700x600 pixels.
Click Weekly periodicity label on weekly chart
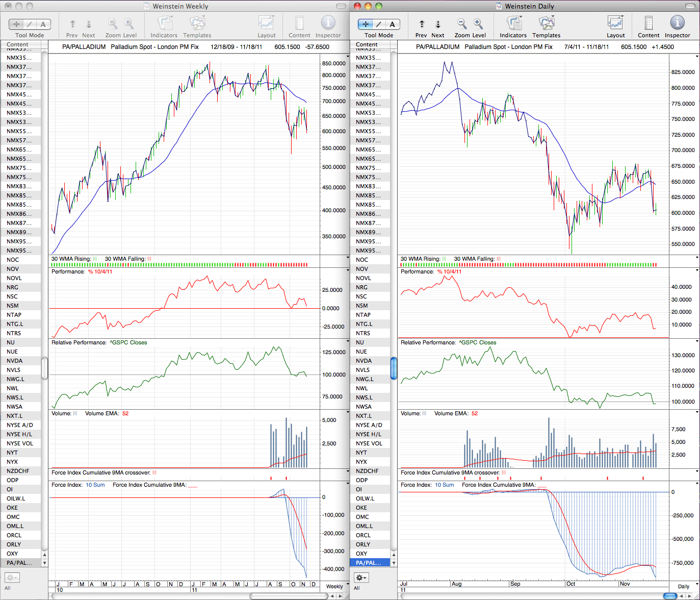334,586
